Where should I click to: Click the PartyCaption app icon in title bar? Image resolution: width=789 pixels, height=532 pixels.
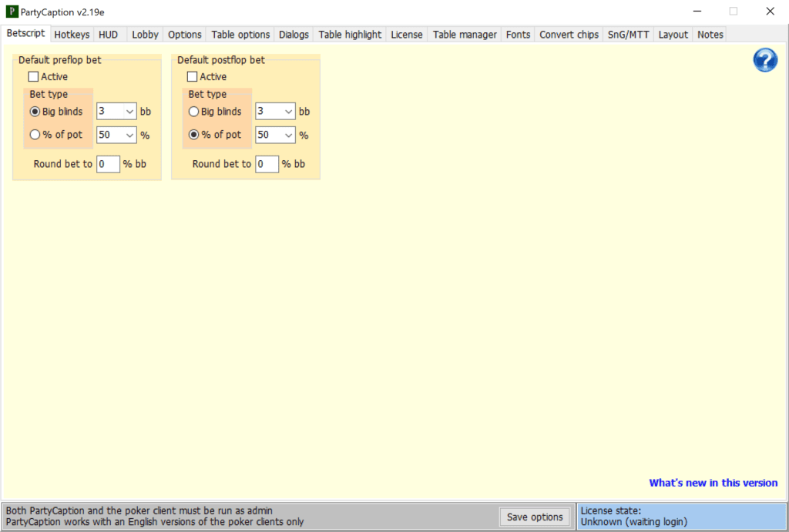[x=12, y=11]
